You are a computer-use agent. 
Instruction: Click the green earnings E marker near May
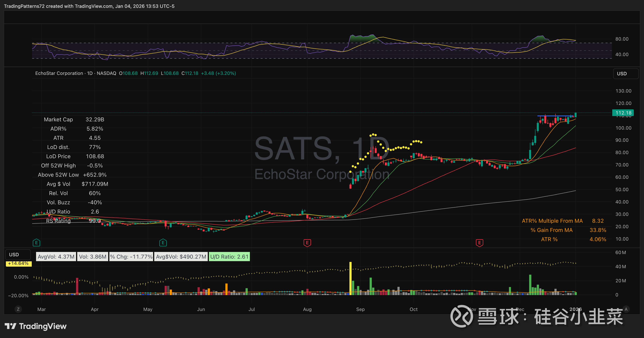pyautogui.click(x=163, y=243)
